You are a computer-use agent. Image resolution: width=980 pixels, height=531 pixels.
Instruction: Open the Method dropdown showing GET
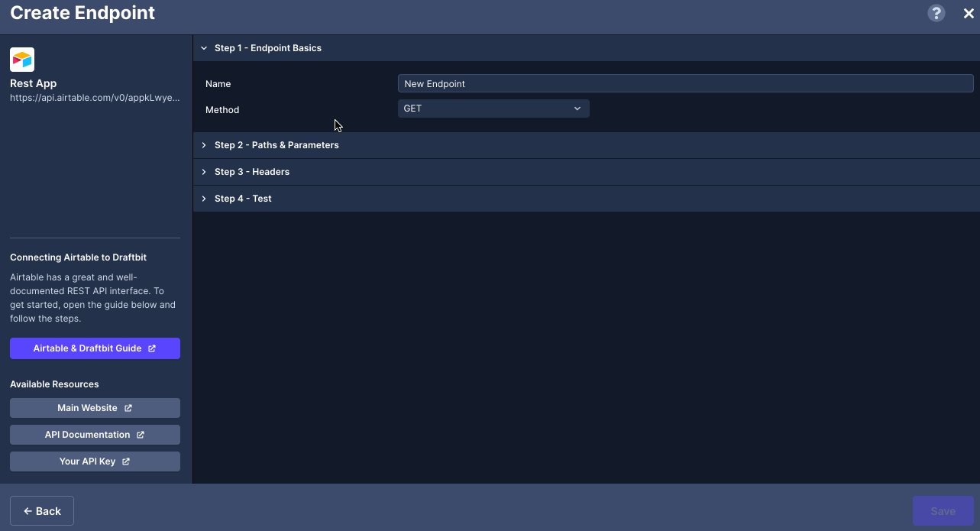tap(493, 108)
